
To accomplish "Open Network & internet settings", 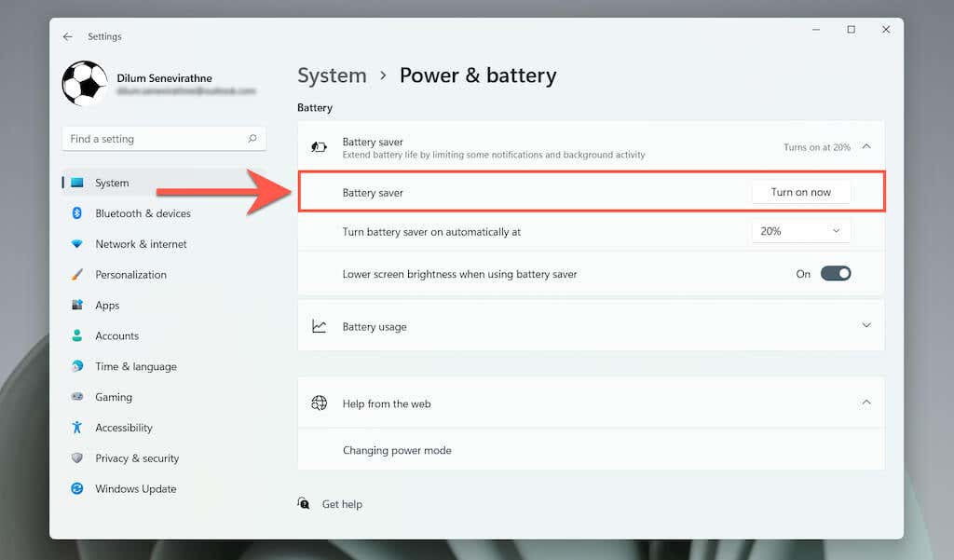I will click(x=139, y=244).
